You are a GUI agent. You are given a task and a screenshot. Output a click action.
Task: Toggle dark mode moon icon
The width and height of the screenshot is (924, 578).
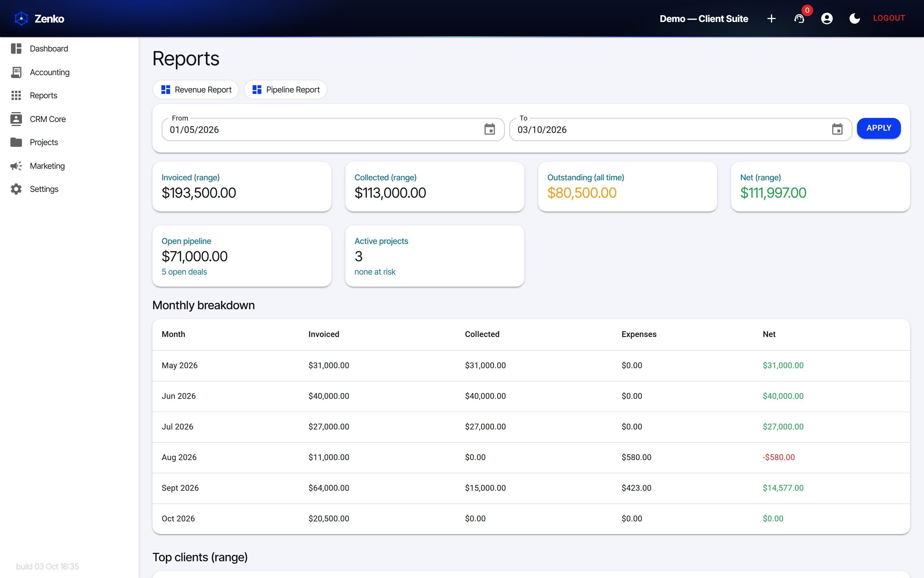854,18
